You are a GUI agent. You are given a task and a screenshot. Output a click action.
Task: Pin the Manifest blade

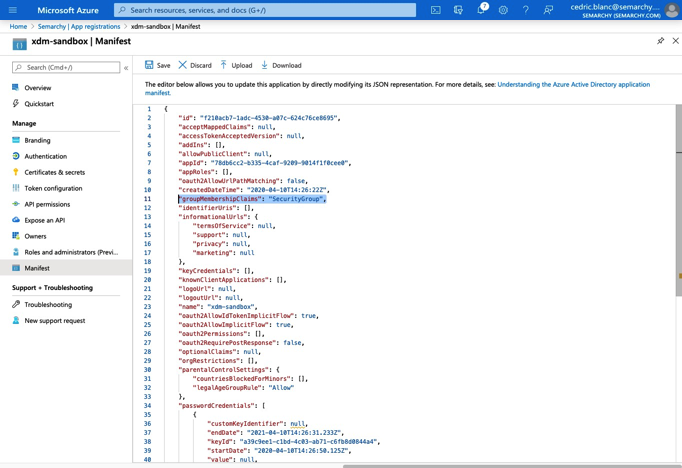pos(660,41)
